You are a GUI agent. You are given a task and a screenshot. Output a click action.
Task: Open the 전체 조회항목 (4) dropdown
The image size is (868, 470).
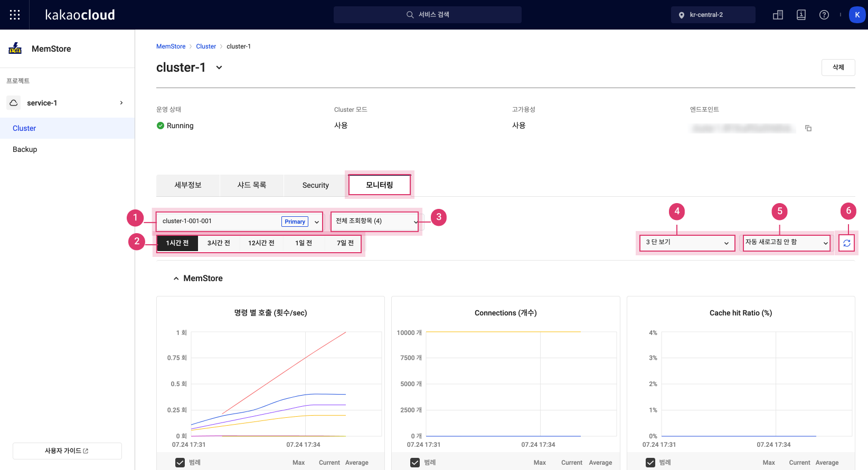(375, 222)
